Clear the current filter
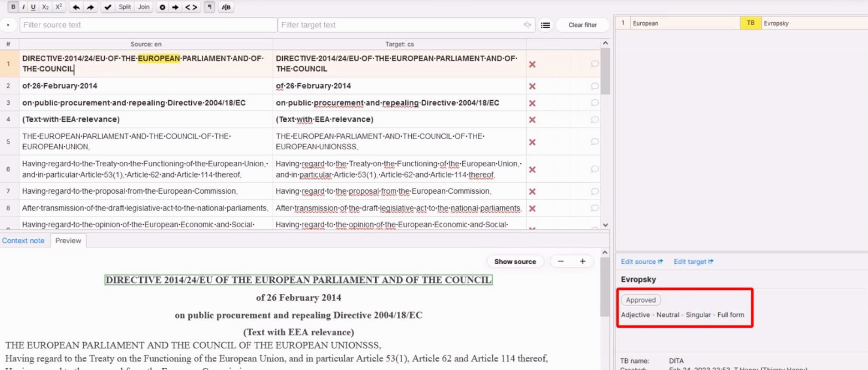The image size is (868, 370). pos(582,25)
